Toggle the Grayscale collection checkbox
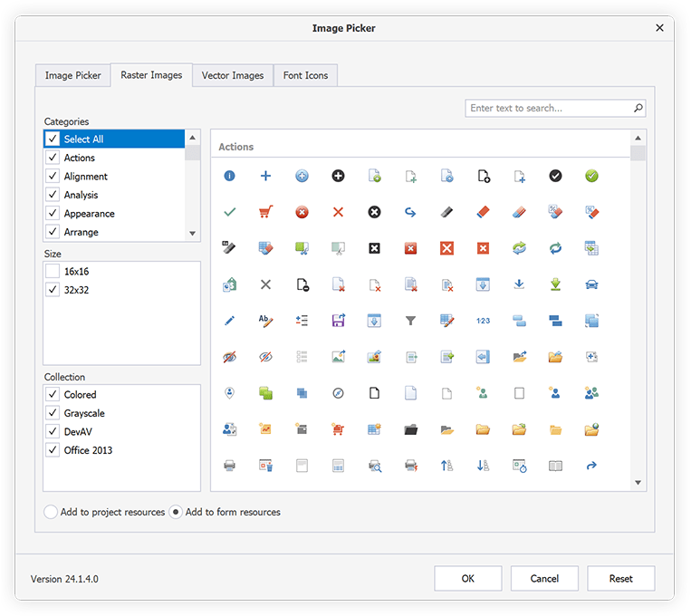The image size is (691, 616). [x=53, y=413]
